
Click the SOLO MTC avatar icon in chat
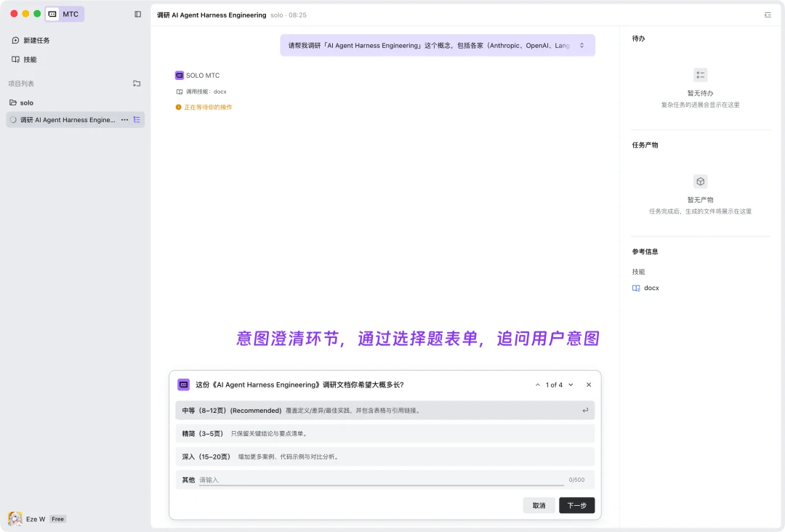[179, 75]
